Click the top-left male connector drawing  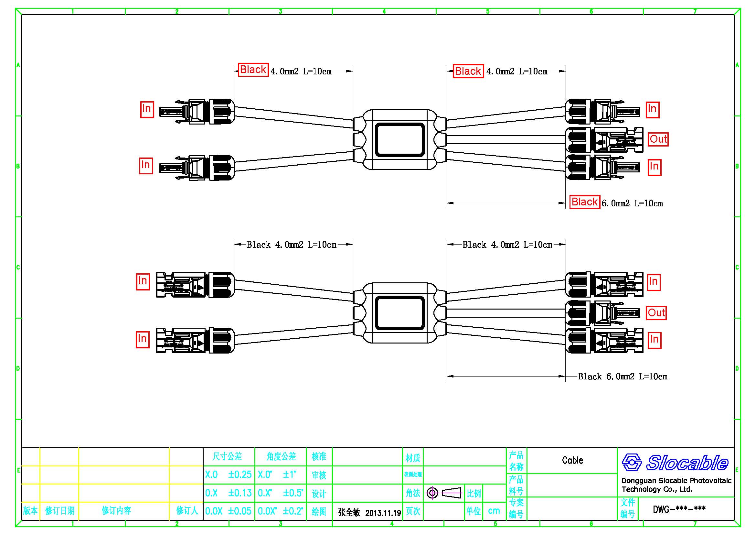pyautogui.click(x=197, y=112)
